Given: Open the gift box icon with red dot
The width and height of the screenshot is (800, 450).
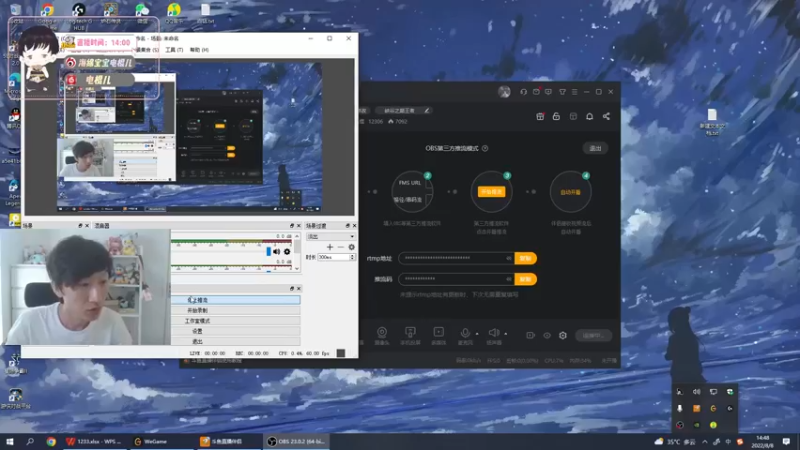Looking at the screenshot, I should point(540,116).
